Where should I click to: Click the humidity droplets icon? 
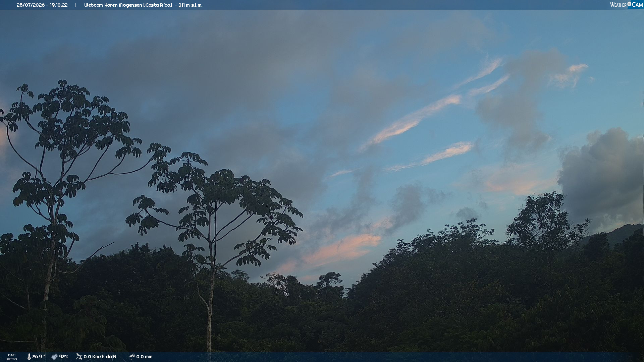click(54, 357)
